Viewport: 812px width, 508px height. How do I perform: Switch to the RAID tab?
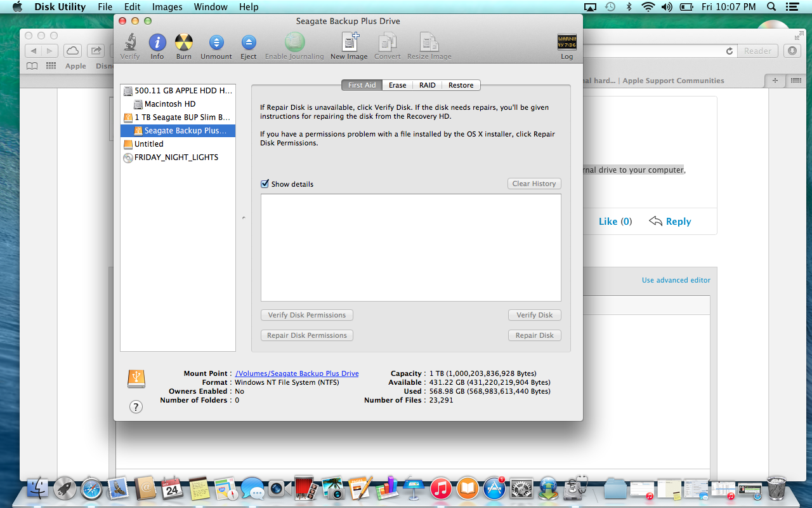click(428, 85)
